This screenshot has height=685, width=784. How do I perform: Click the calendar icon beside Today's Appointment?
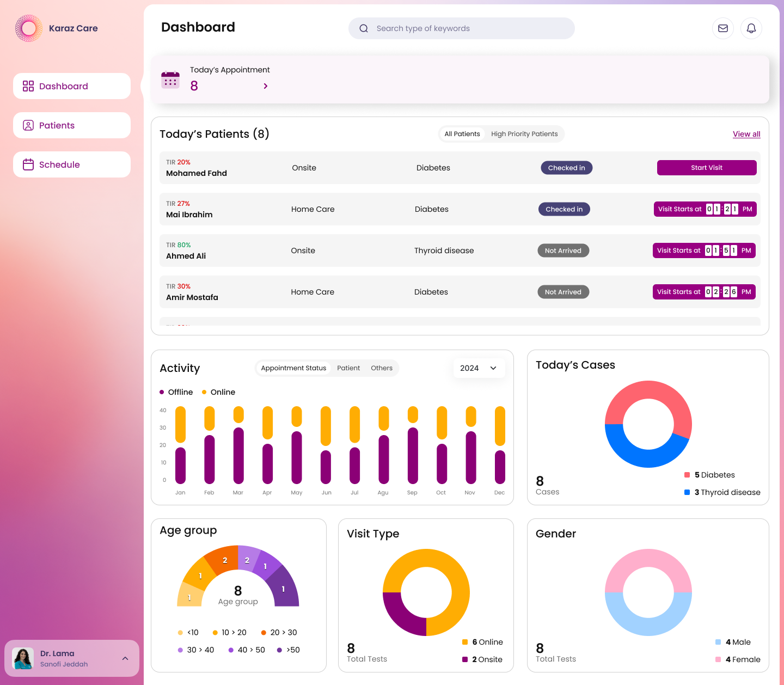(x=170, y=80)
